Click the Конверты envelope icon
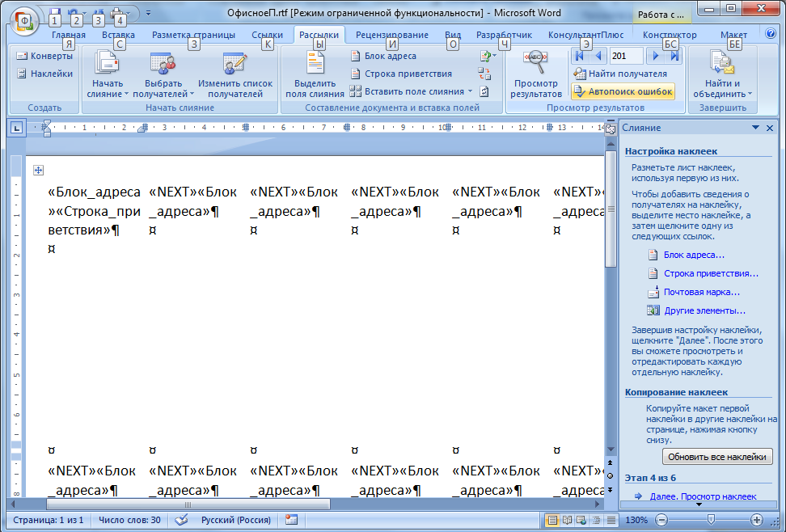The width and height of the screenshot is (786, 532). (x=22, y=56)
